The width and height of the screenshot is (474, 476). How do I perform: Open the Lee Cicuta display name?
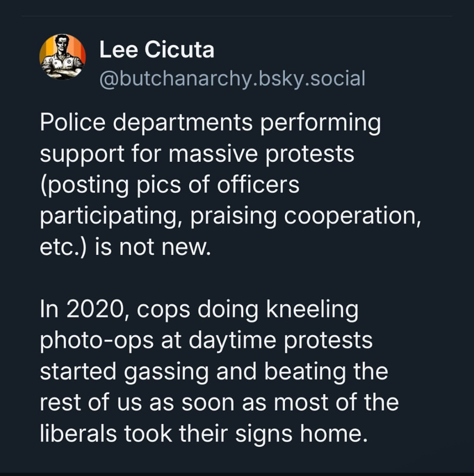(156, 50)
